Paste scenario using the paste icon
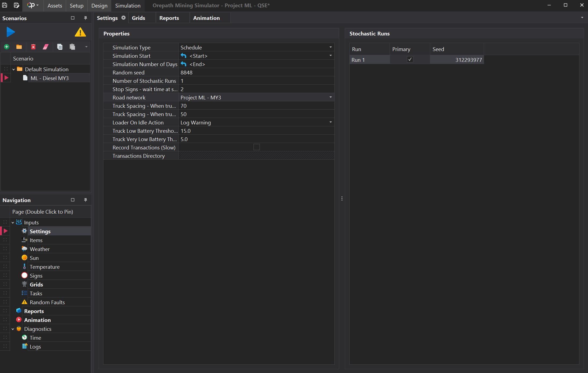Screen dimensions: 588x373 pos(72,47)
